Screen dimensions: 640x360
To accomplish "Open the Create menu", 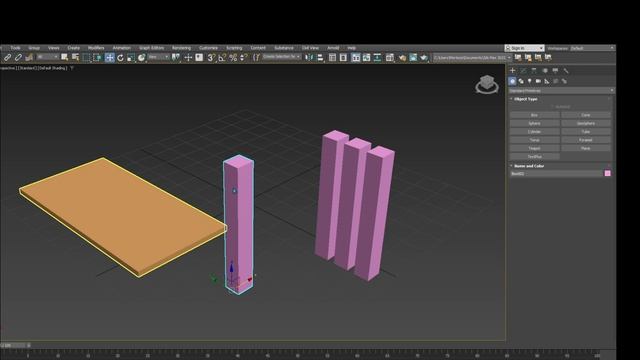I will click(x=73, y=48).
